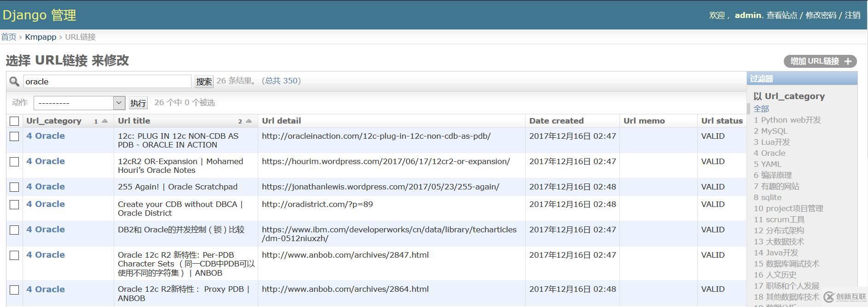Toggle Url title sort arrow
Viewport: 868px width, 307px height.
tap(249, 121)
